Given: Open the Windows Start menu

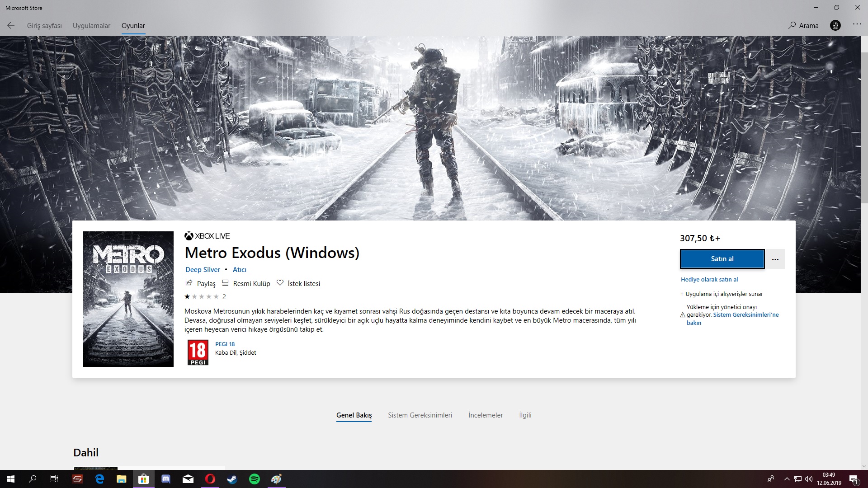Looking at the screenshot, I should (11, 479).
